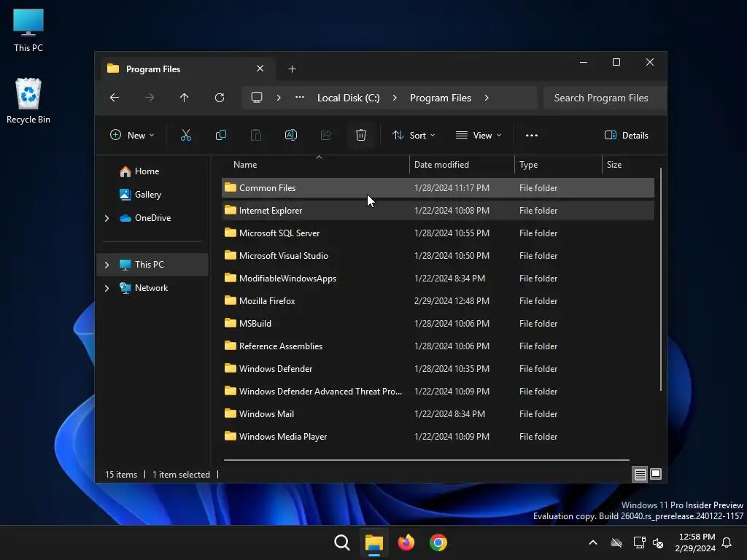Screen dimensions: 747x560
Task: Open taskbar Search magnifier
Action: click(x=341, y=542)
